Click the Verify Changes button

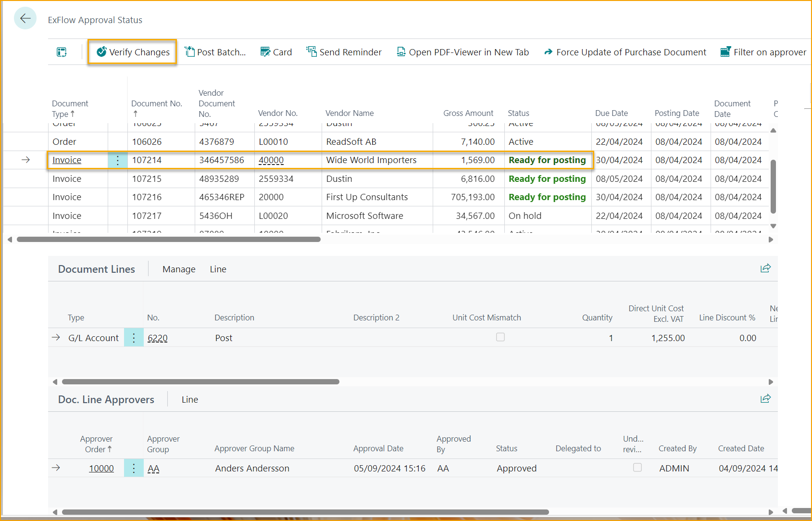[132, 52]
